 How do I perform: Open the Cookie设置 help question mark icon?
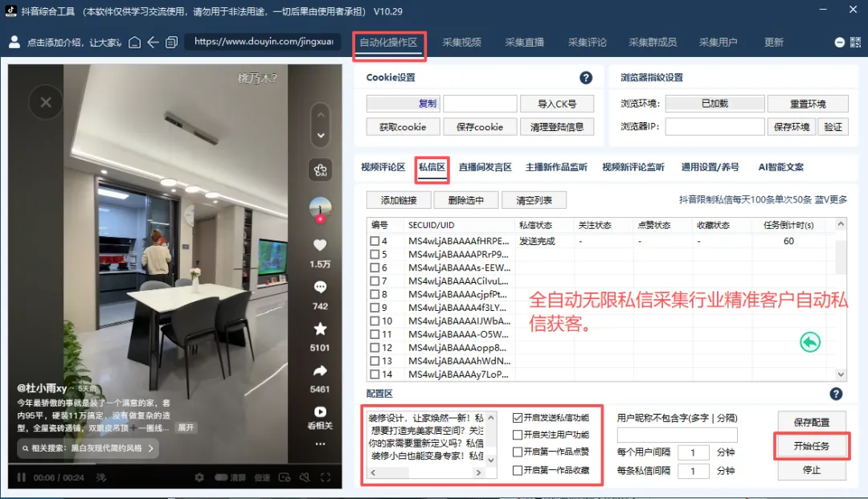click(x=586, y=77)
